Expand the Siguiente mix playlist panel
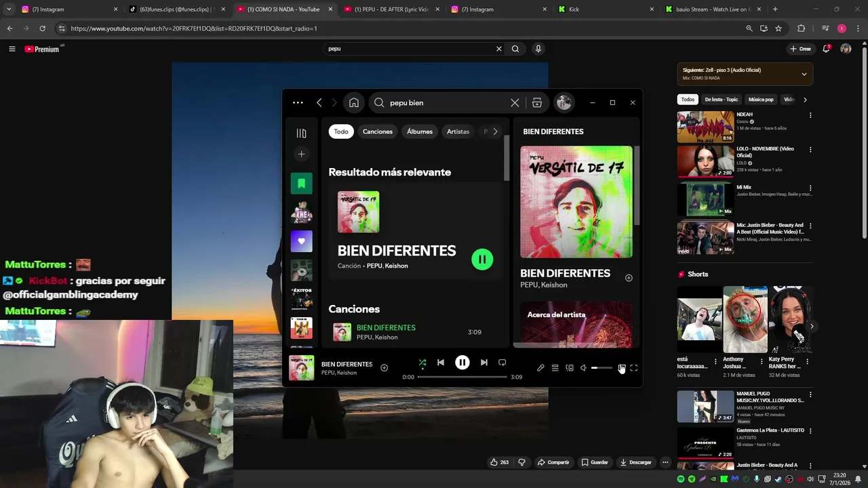The width and height of the screenshot is (868, 488). [x=804, y=74]
